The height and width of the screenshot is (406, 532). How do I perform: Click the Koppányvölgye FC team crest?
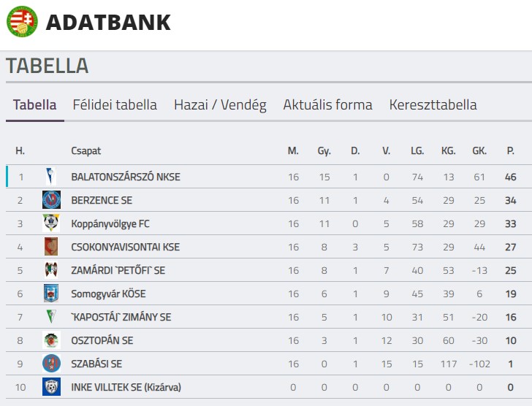pyautogui.click(x=50, y=223)
